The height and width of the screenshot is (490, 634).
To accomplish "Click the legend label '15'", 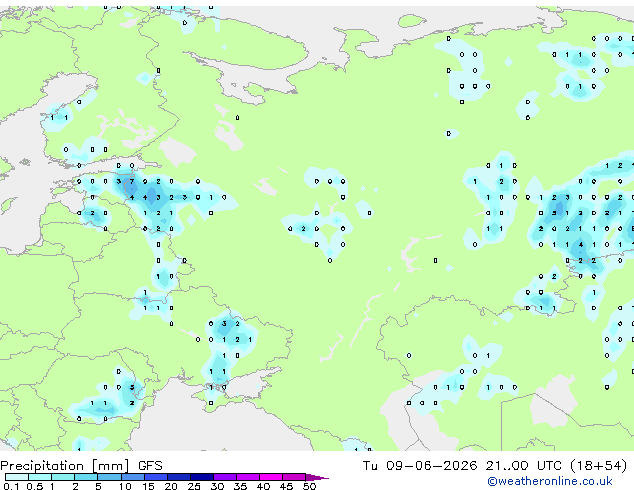I will [x=148, y=486].
